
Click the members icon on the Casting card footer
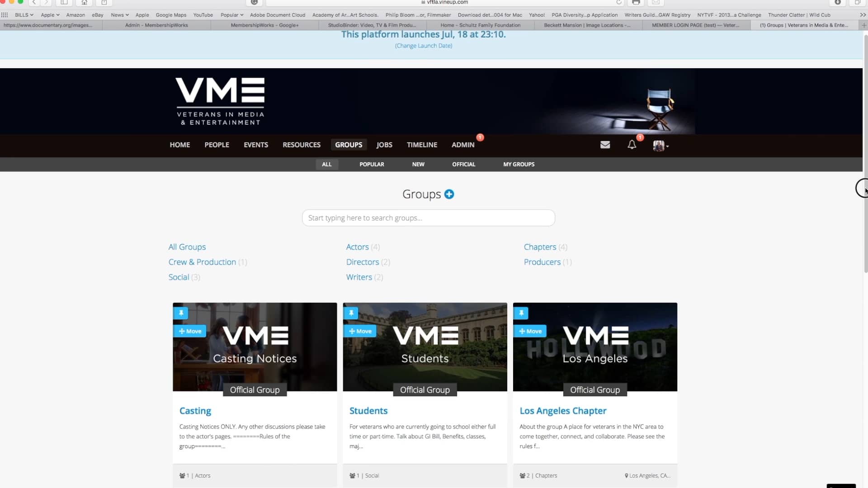[x=183, y=475]
